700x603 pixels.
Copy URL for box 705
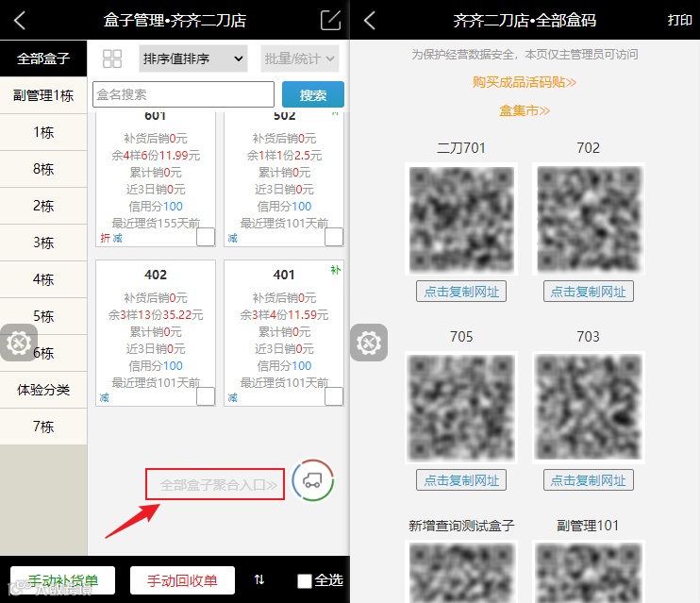[461, 480]
